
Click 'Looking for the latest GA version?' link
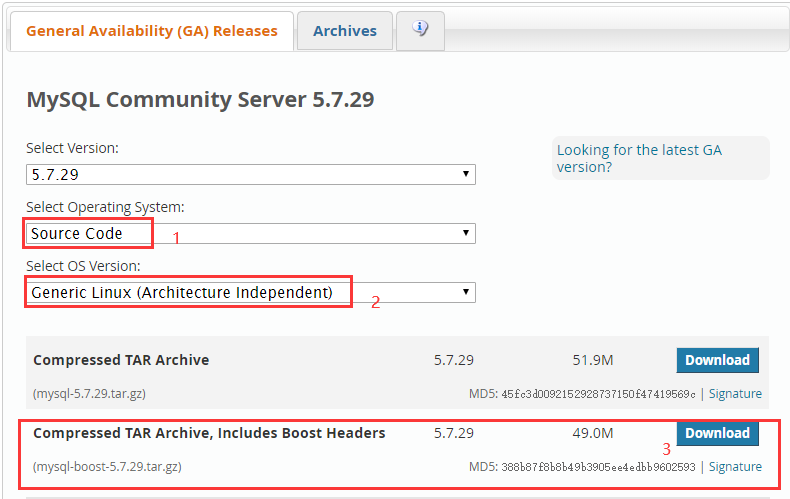639,158
